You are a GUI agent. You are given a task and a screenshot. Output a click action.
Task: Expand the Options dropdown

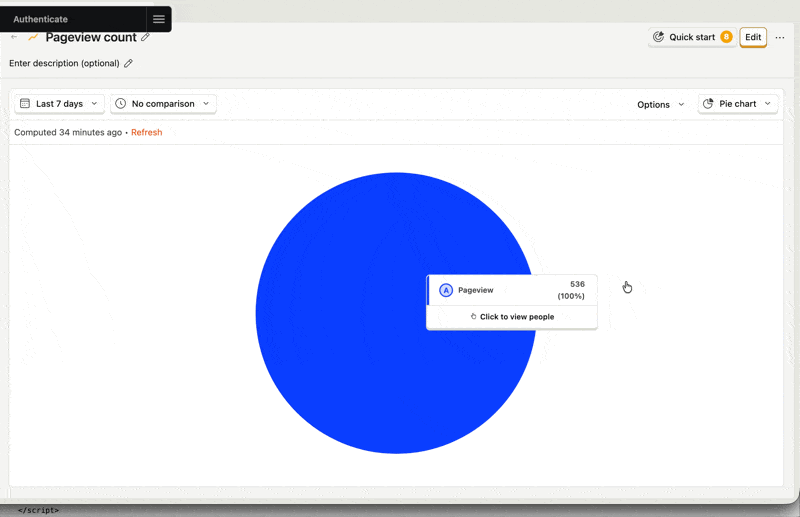tap(660, 104)
